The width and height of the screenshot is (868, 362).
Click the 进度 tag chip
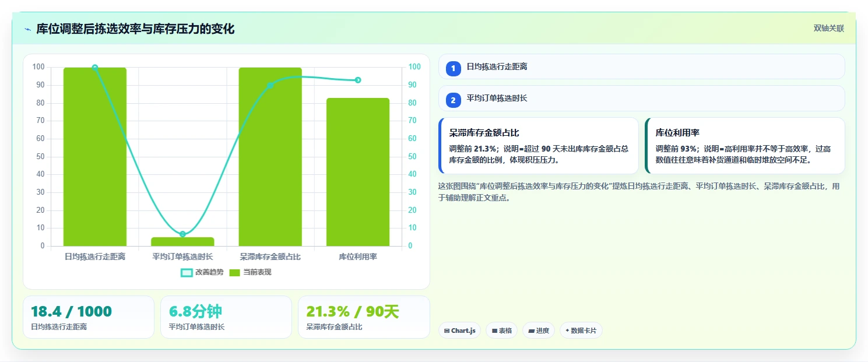coord(539,331)
